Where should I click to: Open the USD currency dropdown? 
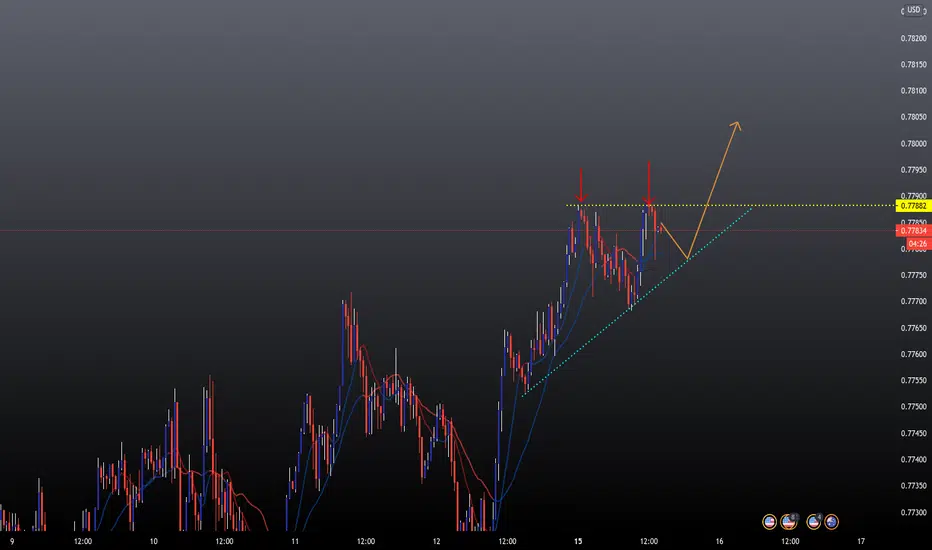[x=914, y=10]
